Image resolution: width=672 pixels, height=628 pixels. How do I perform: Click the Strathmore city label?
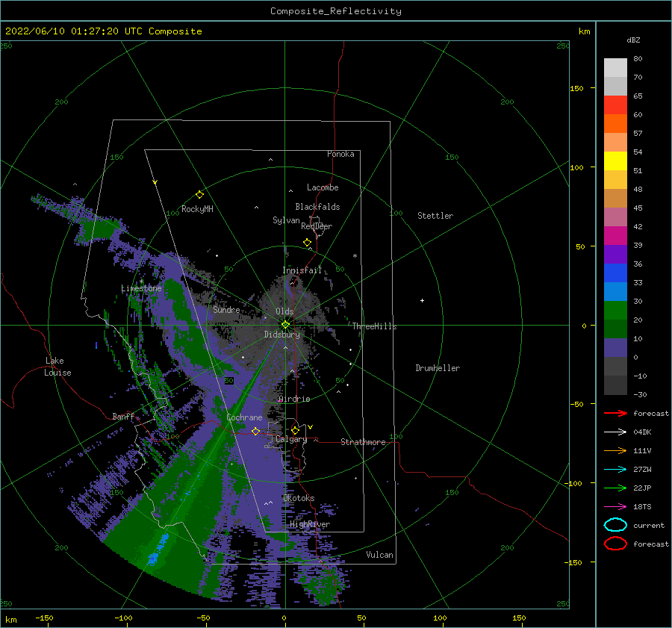tap(363, 442)
